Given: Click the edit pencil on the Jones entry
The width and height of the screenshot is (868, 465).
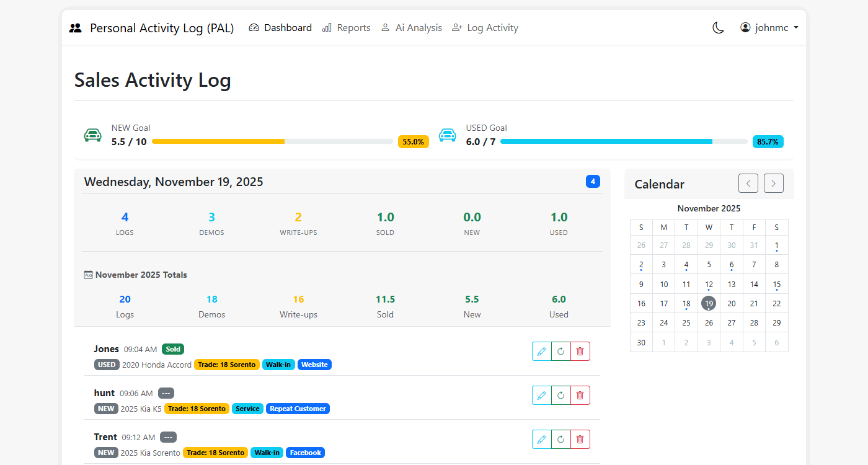Looking at the screenshot, I should pos(541,351).
